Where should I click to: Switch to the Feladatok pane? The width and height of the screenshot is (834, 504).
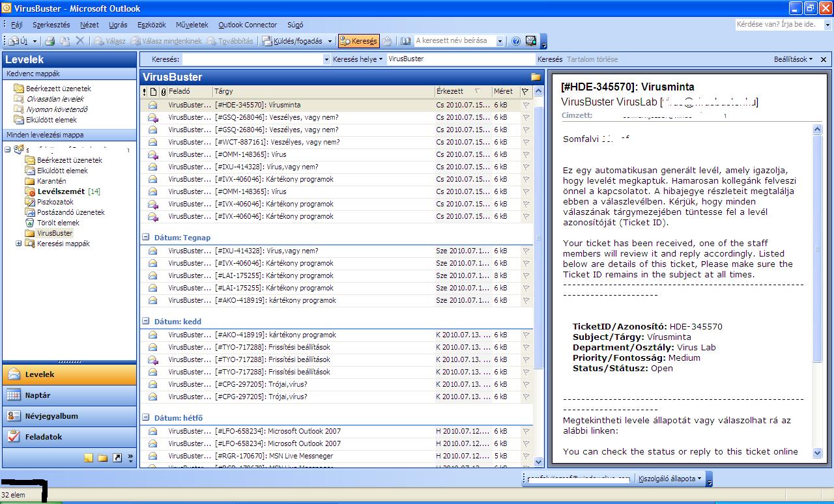70,437
